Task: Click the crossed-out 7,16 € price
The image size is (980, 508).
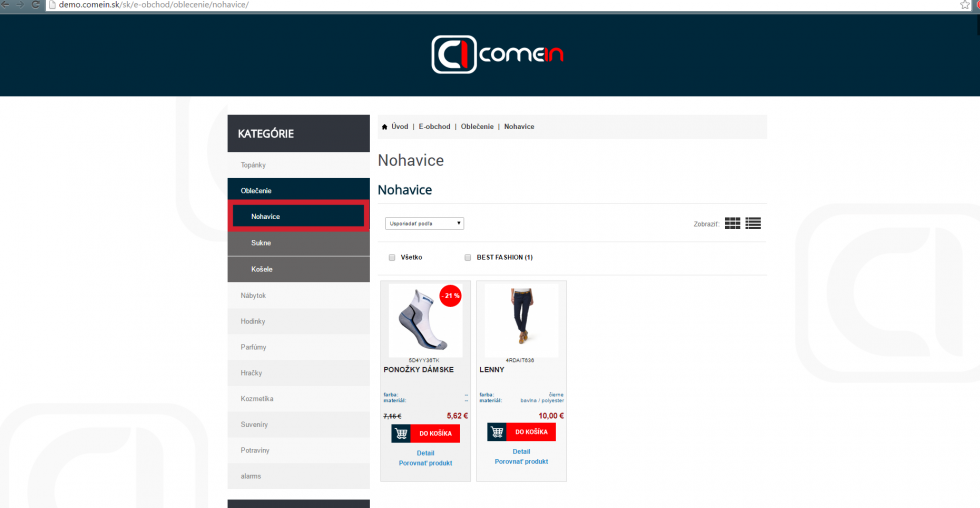Action: (392, 417)
